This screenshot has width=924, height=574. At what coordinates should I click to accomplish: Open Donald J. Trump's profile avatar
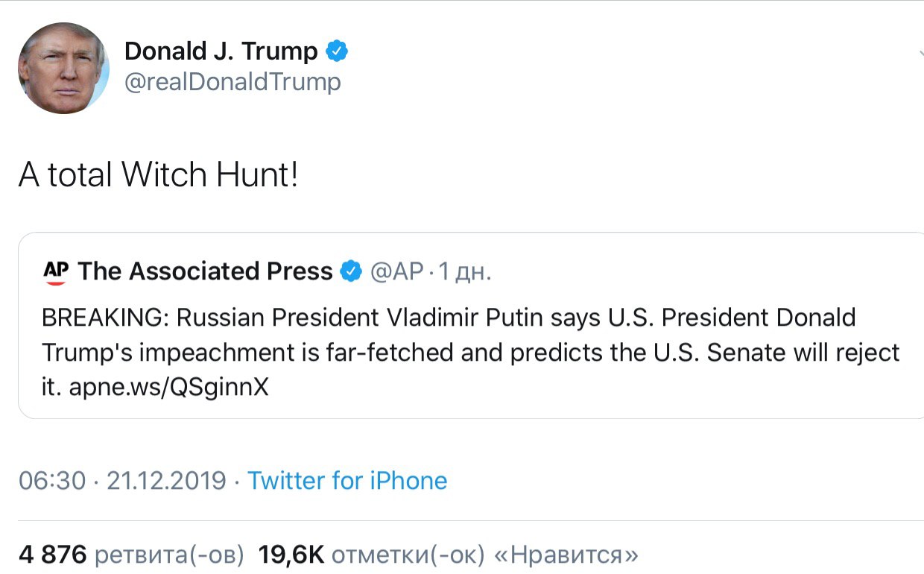tap(63, 68)
